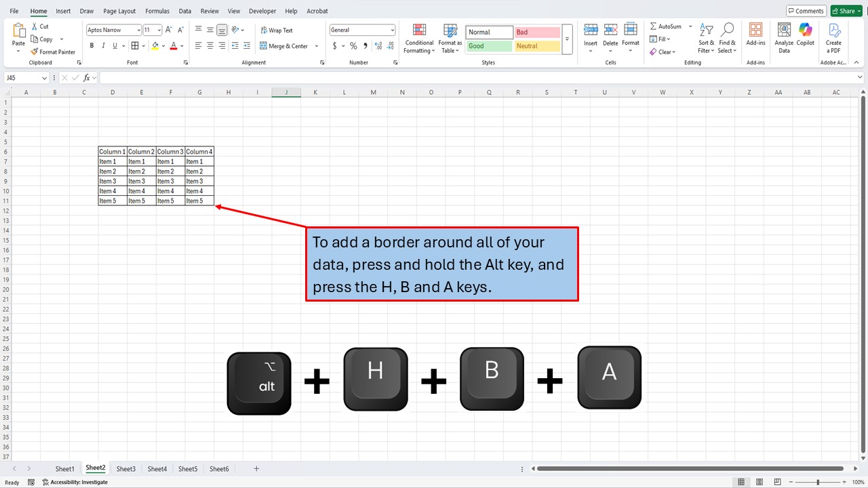Image resolution: width=868 pixels, height=488 pixels.
Task: Switch to the Formulas ribbon tab
Action: (157, 11)
